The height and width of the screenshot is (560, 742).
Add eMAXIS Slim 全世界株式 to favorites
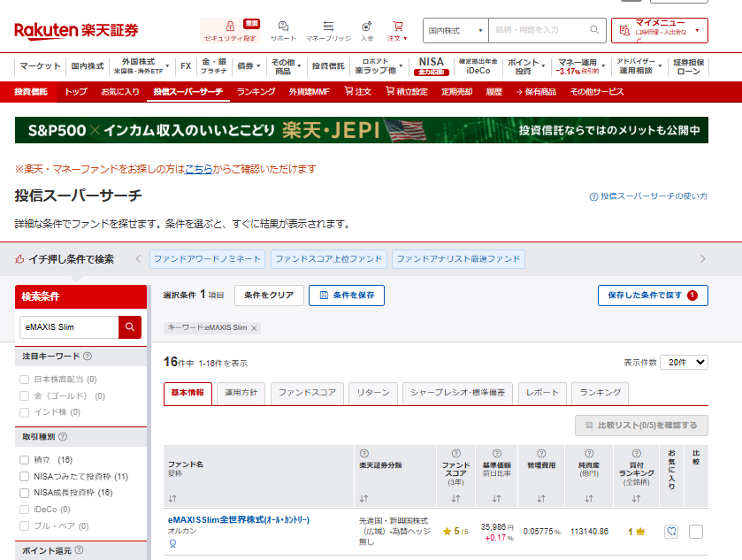pos(671,532)
